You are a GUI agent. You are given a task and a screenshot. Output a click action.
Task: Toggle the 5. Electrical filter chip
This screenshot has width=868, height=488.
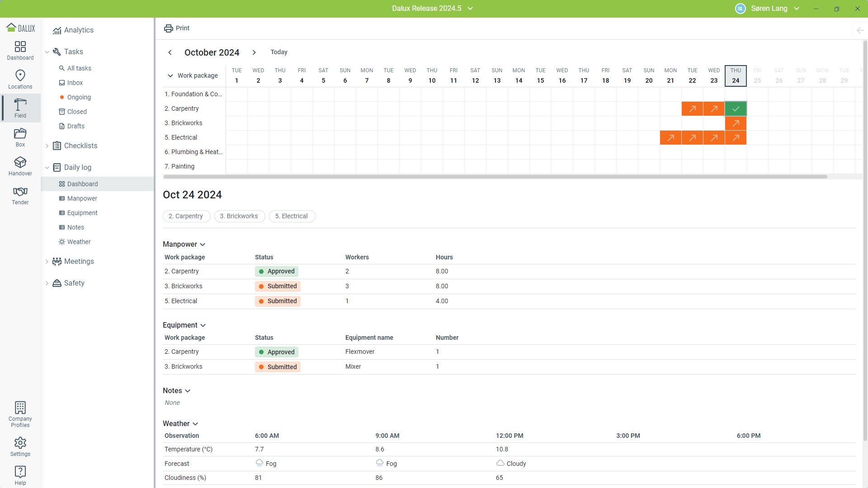[x=292, y=216]
